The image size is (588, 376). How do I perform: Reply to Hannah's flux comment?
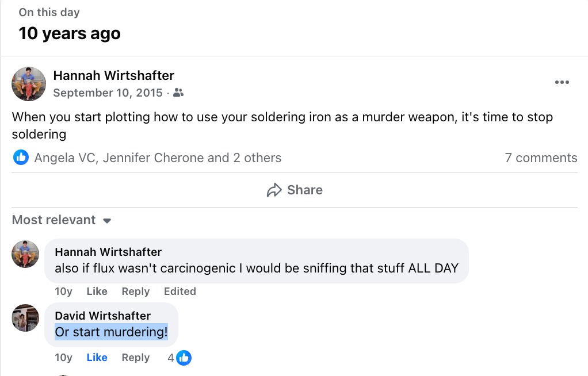point(135,291)
